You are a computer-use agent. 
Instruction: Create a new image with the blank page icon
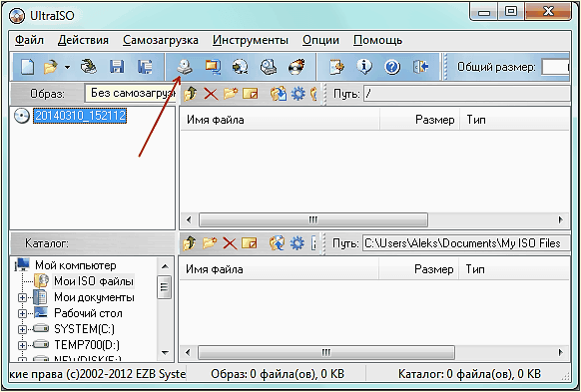tap(27, 68)
